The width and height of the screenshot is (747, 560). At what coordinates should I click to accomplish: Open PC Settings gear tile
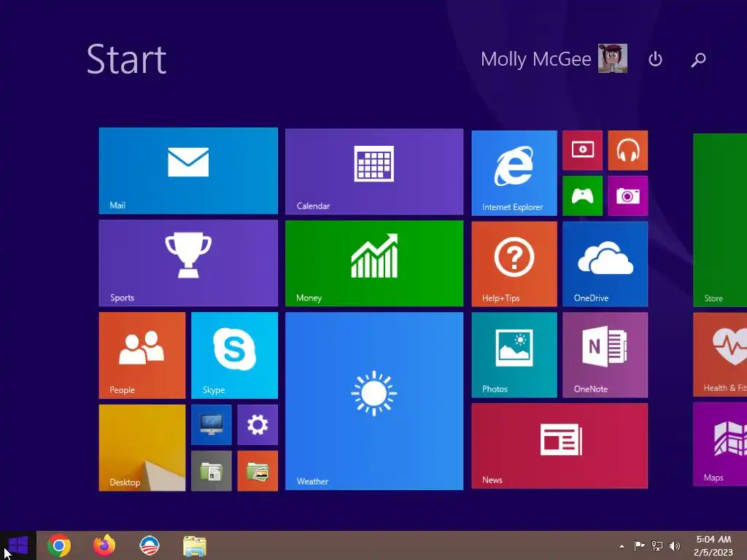[x=258, y=425]
